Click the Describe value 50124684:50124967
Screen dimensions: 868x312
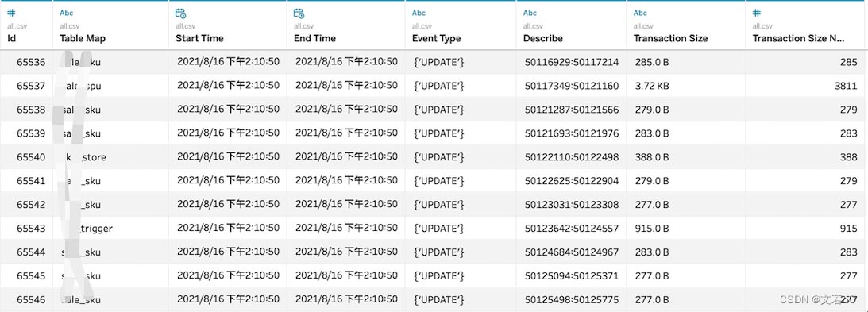[x=571, y=252]
